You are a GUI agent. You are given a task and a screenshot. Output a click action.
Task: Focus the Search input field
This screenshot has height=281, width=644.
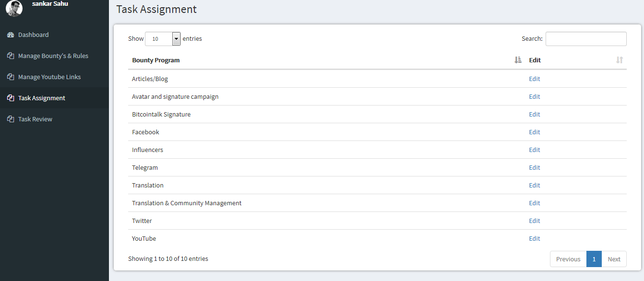pyautogui.click(x=586, y=39)
